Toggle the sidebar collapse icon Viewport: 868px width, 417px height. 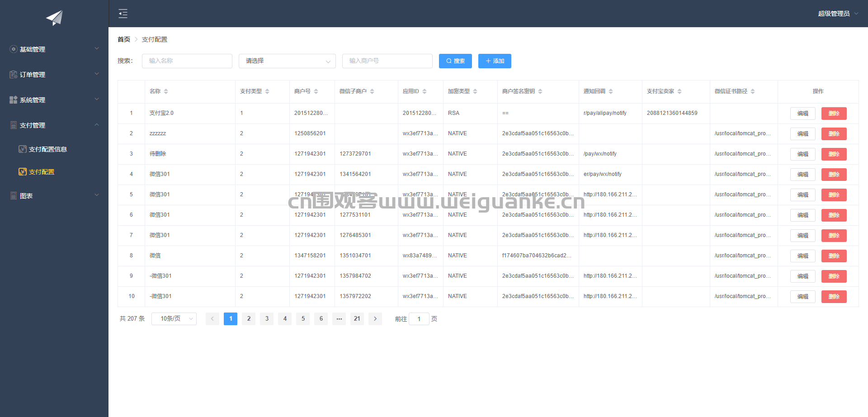coord(123,14)
